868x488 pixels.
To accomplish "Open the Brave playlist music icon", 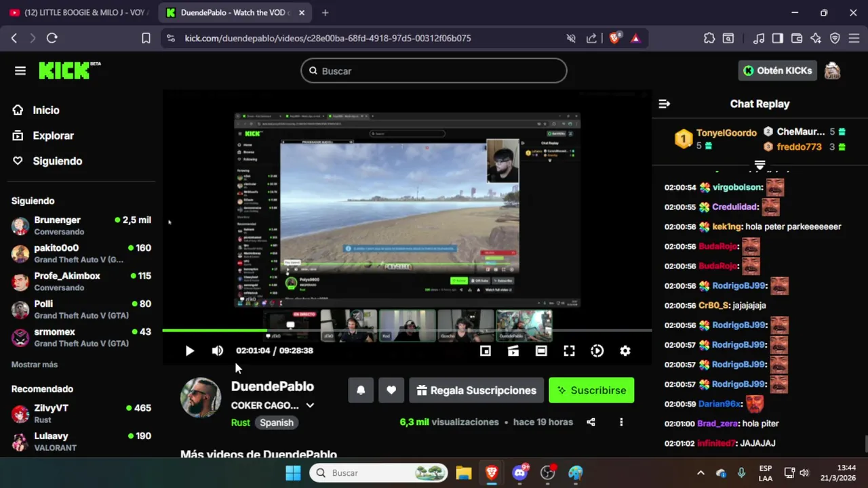I will [759, 39].
